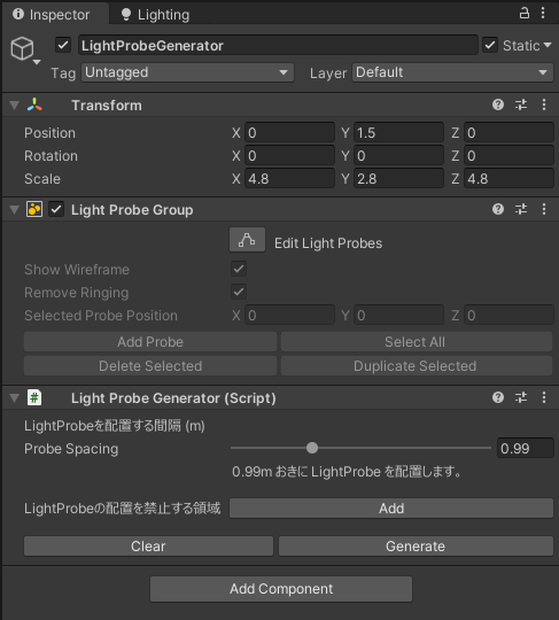The width and height of the screenshot is (559, 620).
Task: Open Light Probe Generator script more options
Action: [544, 397]
